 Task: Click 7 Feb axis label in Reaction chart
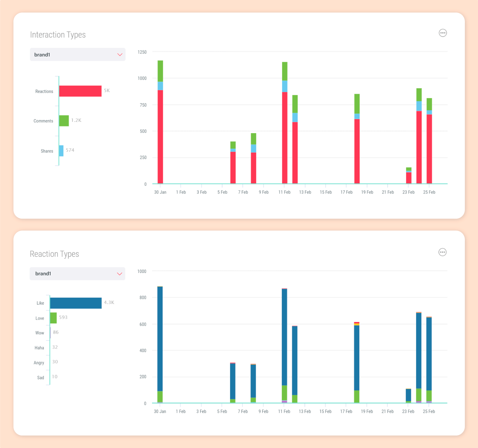coord(243,412)
